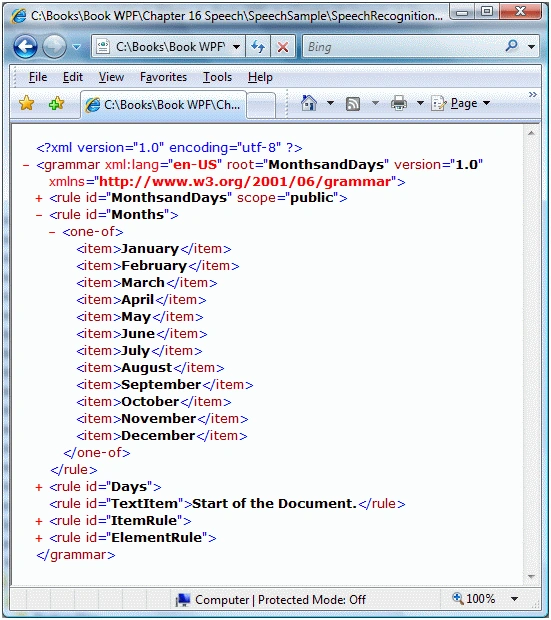
Task: Open Favorites Center star icon
Action: [27, 104]
